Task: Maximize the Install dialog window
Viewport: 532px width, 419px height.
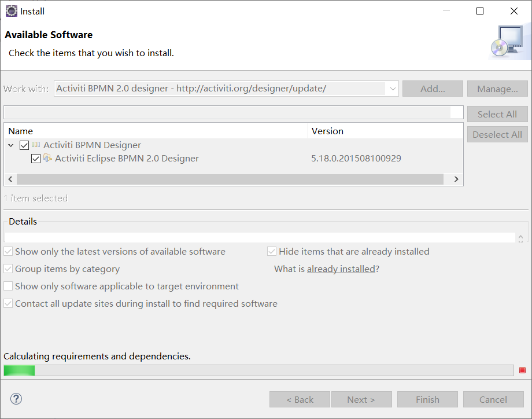Action: point(480,11)
